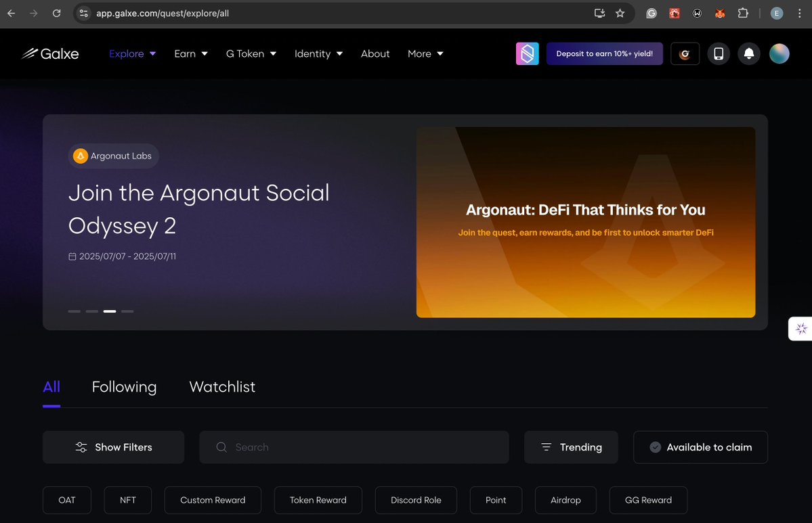Open the Grammarly browser extension
This screenshot has height=523, width=812.
[x=651, y=14]
